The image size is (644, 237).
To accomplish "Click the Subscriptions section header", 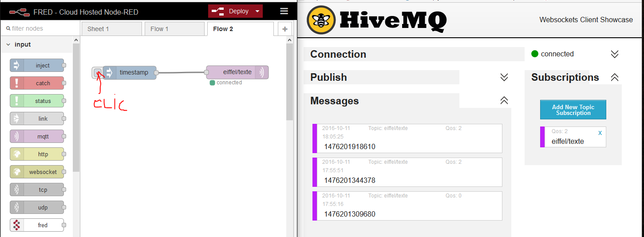I will pos(565,77).
